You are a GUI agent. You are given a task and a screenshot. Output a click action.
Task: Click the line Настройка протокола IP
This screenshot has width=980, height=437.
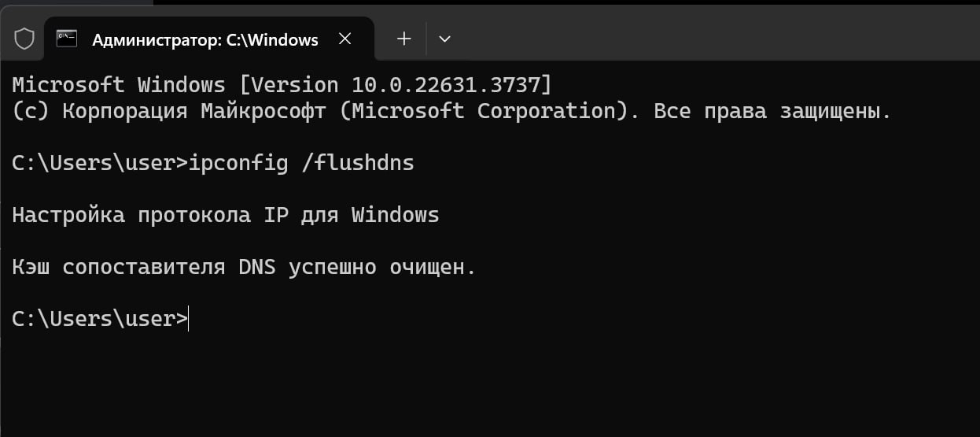pyautogui.click(x=226, y=215)
